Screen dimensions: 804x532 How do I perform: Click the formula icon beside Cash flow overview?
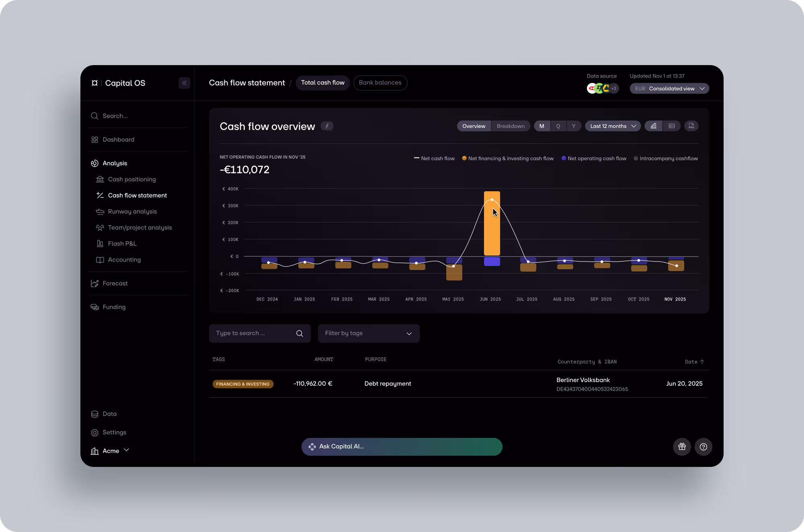327,126
